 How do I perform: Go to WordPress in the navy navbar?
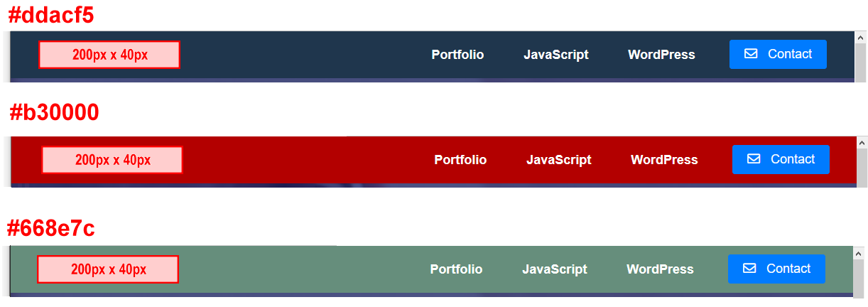tap(661, 55)
